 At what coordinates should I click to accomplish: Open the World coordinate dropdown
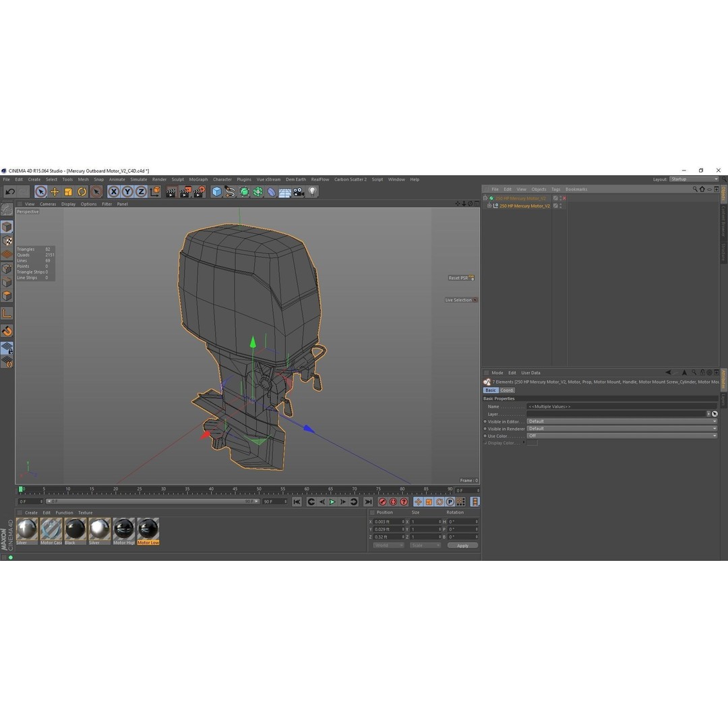(388, 545)
